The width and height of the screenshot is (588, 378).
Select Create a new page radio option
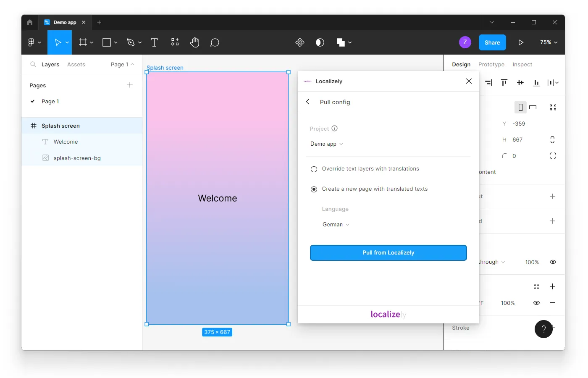314,189
